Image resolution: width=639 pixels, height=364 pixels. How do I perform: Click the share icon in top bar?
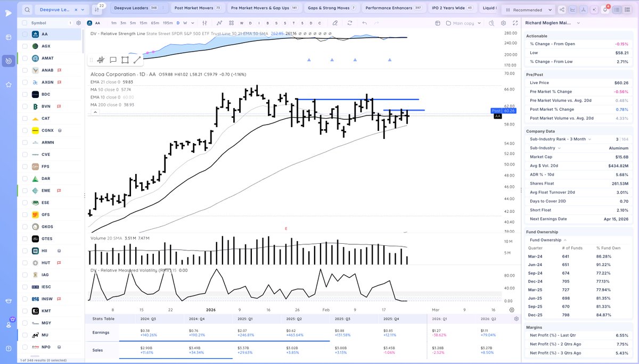563,10
